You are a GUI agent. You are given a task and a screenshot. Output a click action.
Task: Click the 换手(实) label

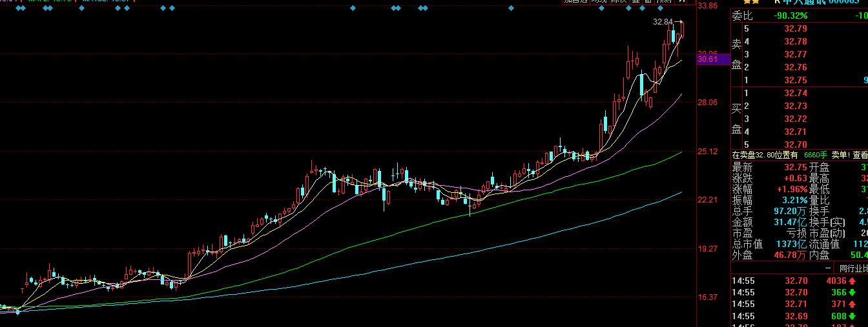pos(827,223)
